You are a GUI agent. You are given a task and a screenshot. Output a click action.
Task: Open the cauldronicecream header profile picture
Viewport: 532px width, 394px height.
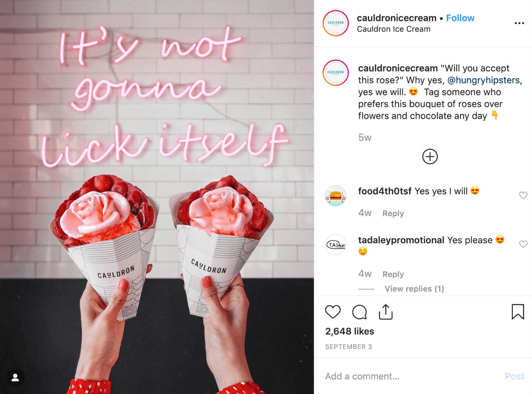tap(336, 23)
